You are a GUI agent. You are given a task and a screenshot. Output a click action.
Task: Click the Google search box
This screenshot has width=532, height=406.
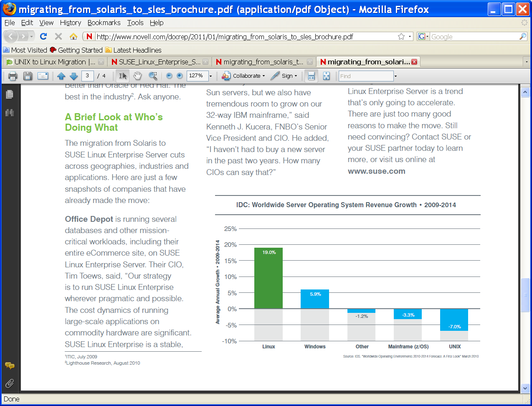click(x=474, y=36)
